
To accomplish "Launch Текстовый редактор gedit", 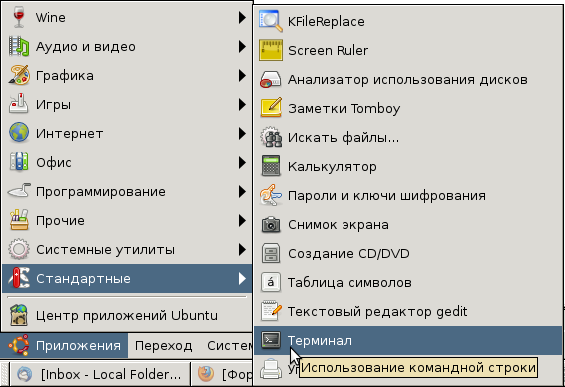I will pyautogui.click(x=408, y=311).
